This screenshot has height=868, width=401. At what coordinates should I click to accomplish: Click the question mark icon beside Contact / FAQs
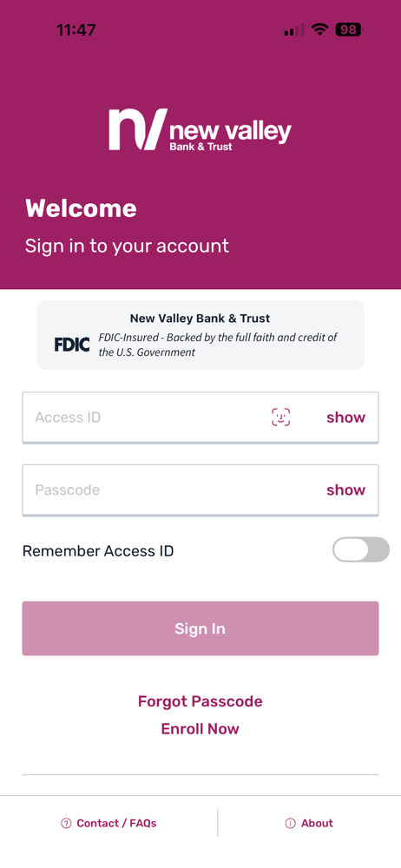(x=67, y=823)
